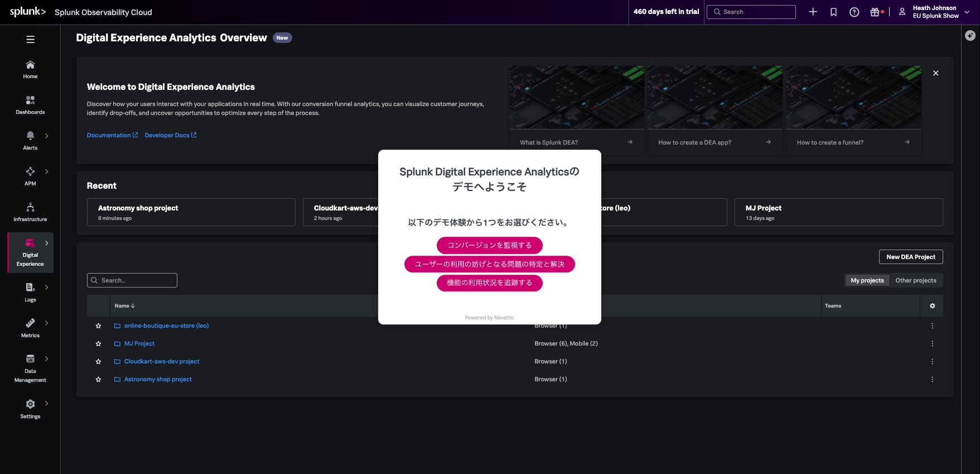The width and height of the screenshot is (980, 474).
Task: Close the welcome banner
Action: [x=936, y=73]
